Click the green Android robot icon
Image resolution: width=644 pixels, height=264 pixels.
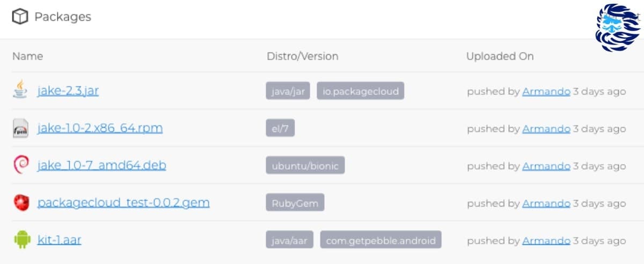coord(22,239)
